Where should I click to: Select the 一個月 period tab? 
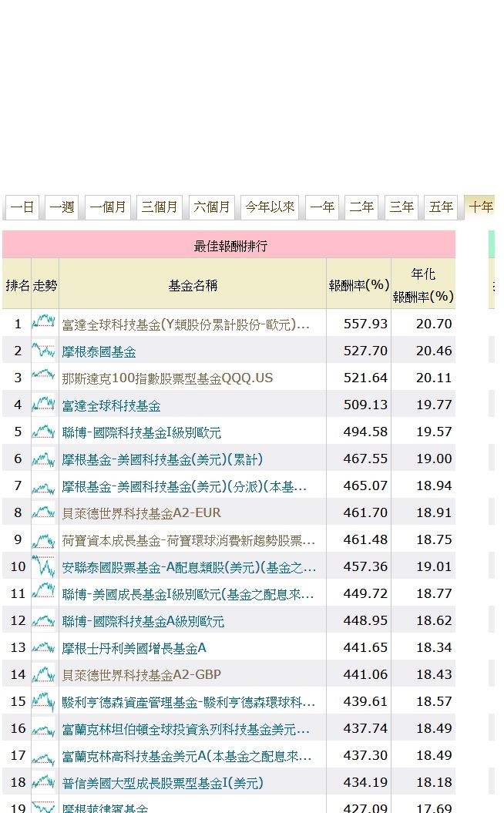108,207
